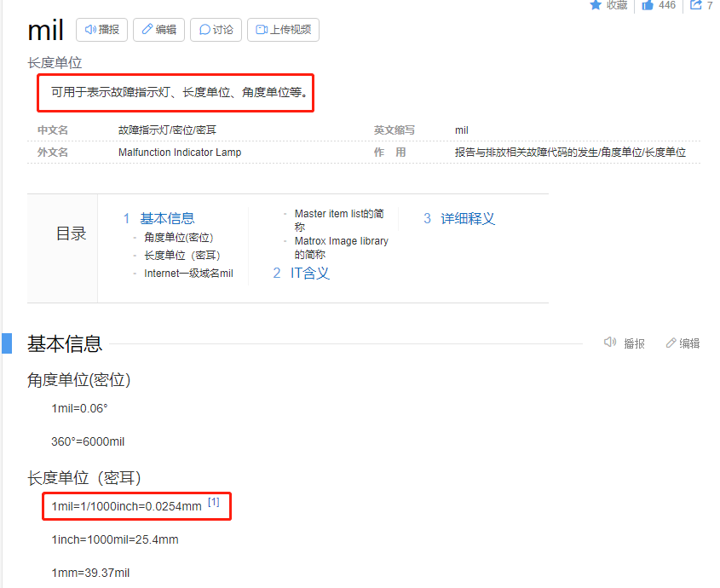The width and height of the screenshot is (720, 588).
Task: Open the 讨论 discussion button
Action: coord(216,30)
